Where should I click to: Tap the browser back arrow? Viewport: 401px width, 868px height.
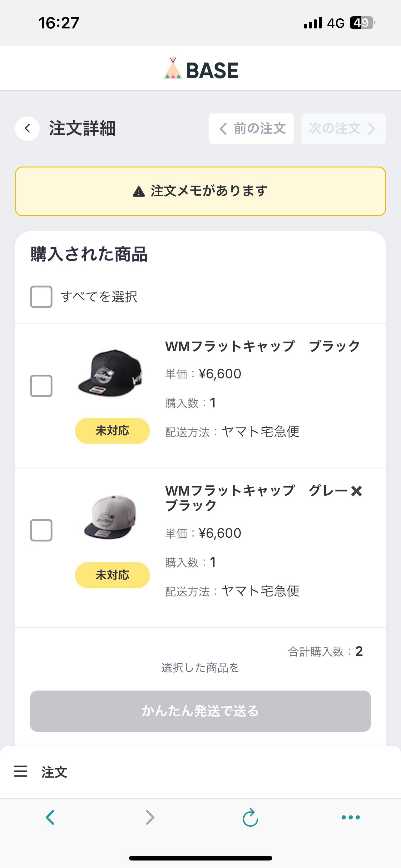[x=50, y=817]
